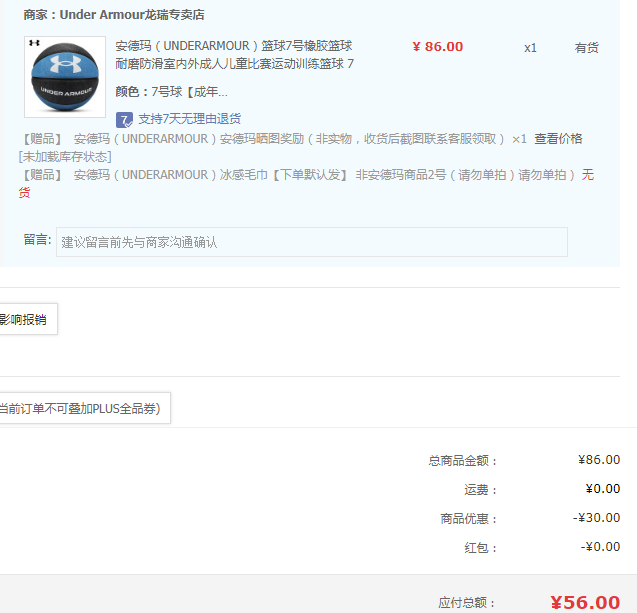
Task: Click the 总商品金额 value ¥86.00
Action: click(x=599, y=460)
